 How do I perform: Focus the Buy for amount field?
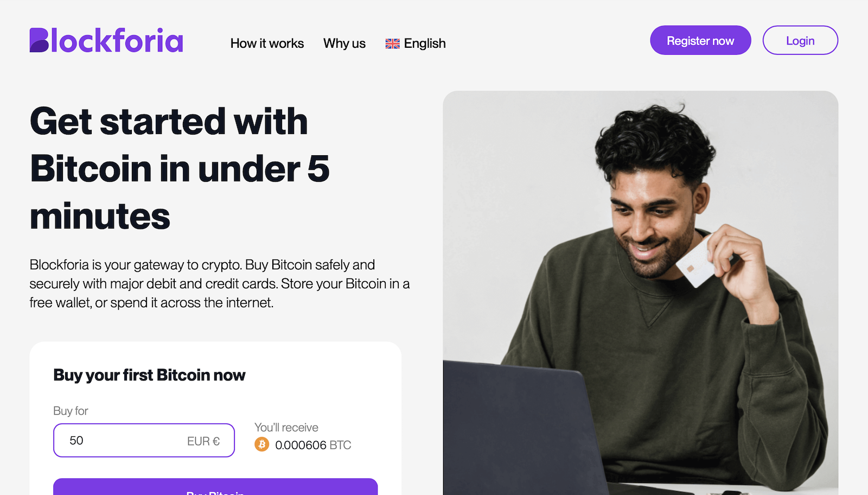point(144,440)
